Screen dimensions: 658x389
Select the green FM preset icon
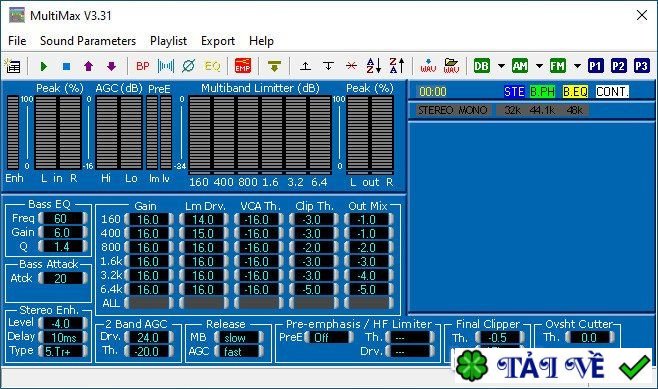click(x=558, y=66)
